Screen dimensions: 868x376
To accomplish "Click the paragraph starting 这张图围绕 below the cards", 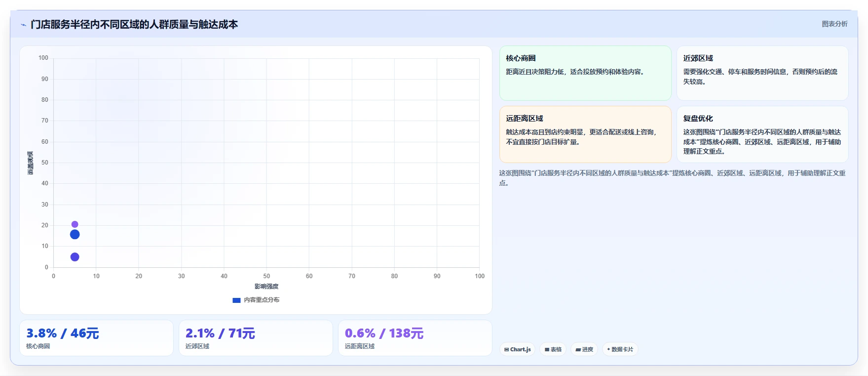I will click(673, 178).
